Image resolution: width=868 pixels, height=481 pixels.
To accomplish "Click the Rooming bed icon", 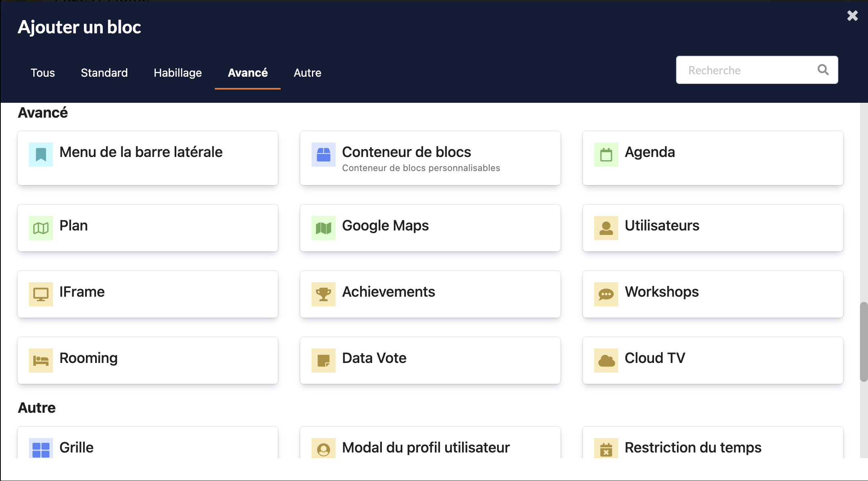I will 41,361.
